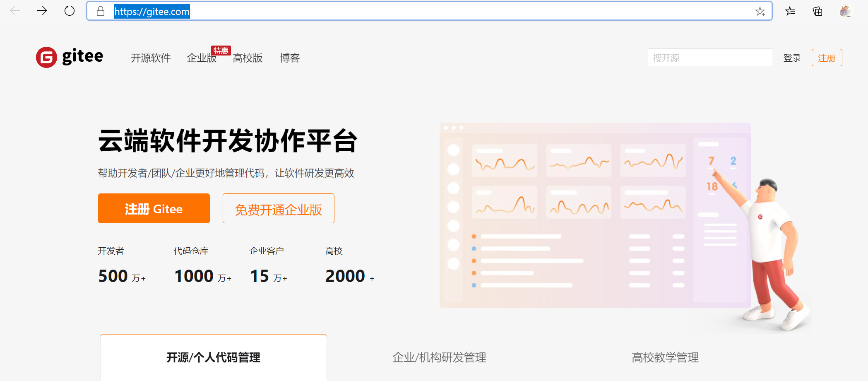Click the 云端软件开发协作平台 heading
The image size is (868, 386).
[x=228, y=141]
